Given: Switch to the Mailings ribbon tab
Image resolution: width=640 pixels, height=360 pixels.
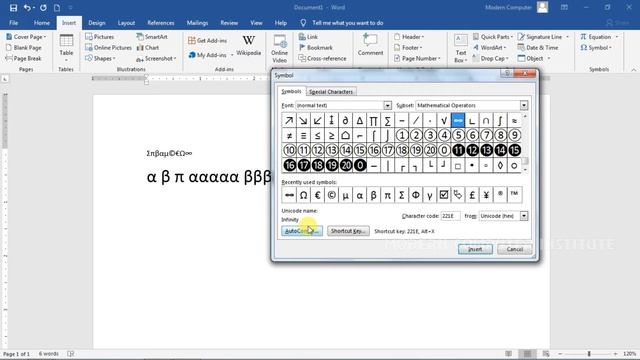Looking at the screenshot, I should (x=197, y=23).
